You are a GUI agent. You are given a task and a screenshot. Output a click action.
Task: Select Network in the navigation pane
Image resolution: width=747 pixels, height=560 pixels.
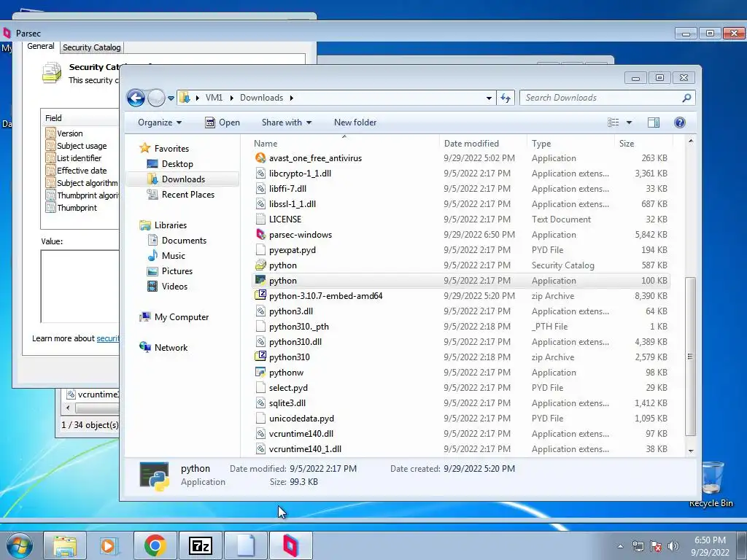[x=171, y=348]
